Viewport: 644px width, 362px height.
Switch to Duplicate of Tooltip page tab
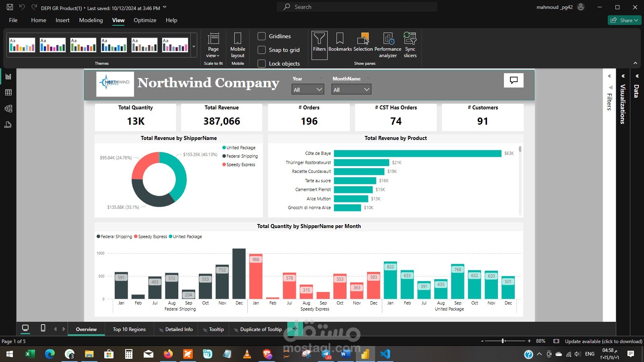click(x=258, y=329)
